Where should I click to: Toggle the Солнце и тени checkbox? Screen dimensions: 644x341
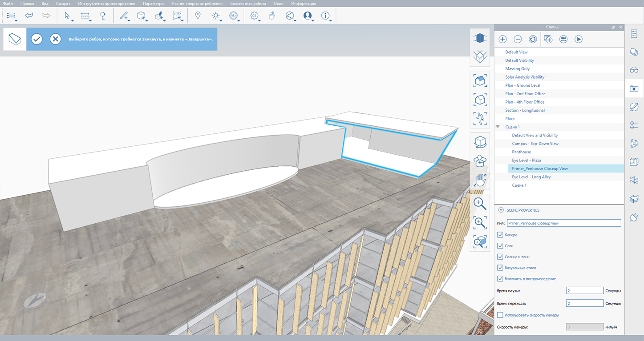pyautogui.click(x=500, y=257)
